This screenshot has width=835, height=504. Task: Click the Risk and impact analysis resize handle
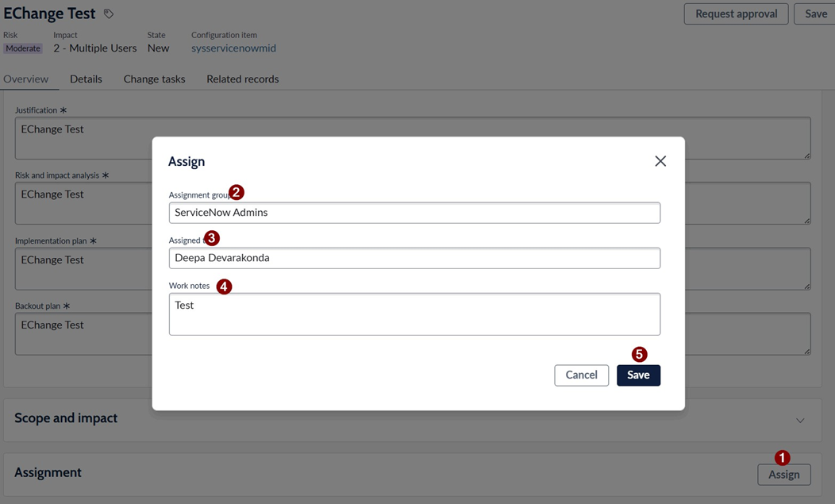(x=806, y=221)
